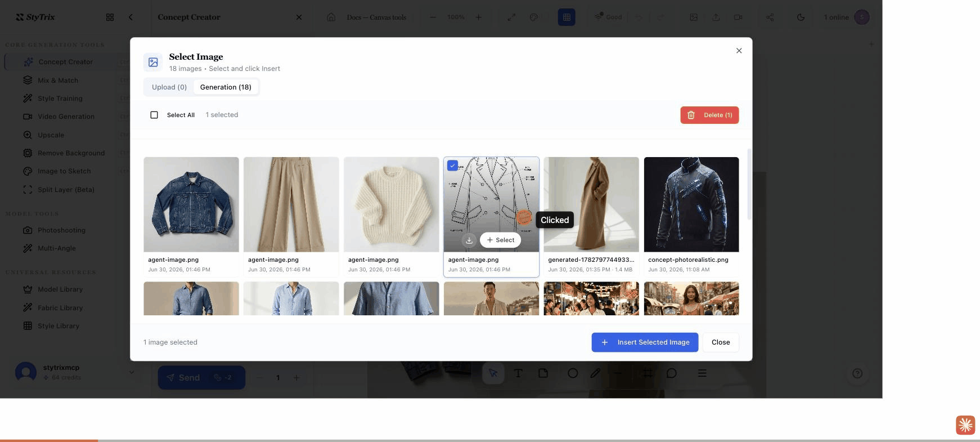
Task: Click the image insert icon in the top toolbar
Action: (694, 17)
